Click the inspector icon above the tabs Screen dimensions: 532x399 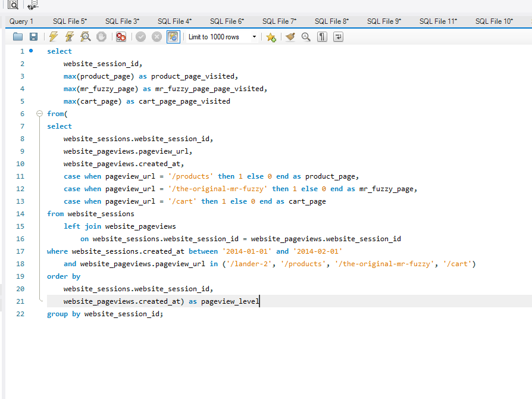pos(13,4)
